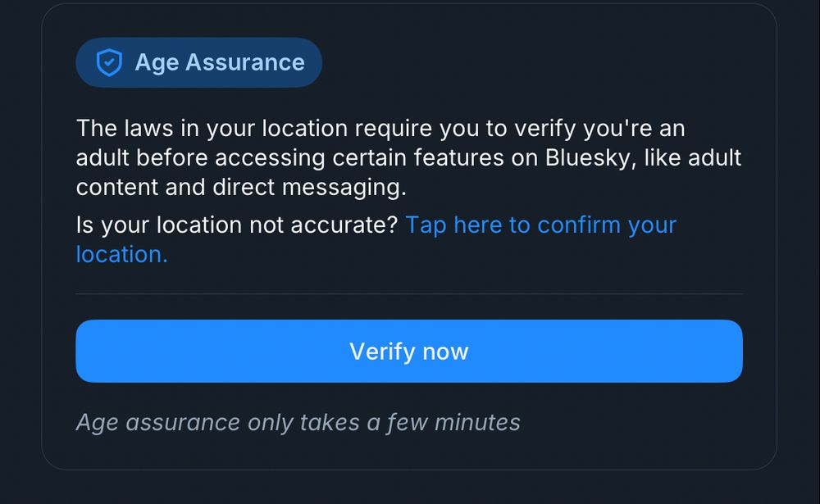820x504 pixels.
Task: Click the horizontal divider above Verify now
Action: pos(408,293)
